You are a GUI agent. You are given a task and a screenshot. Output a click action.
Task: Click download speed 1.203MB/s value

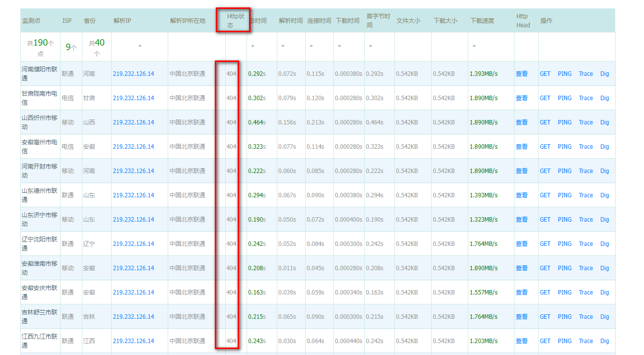[484, 341]
